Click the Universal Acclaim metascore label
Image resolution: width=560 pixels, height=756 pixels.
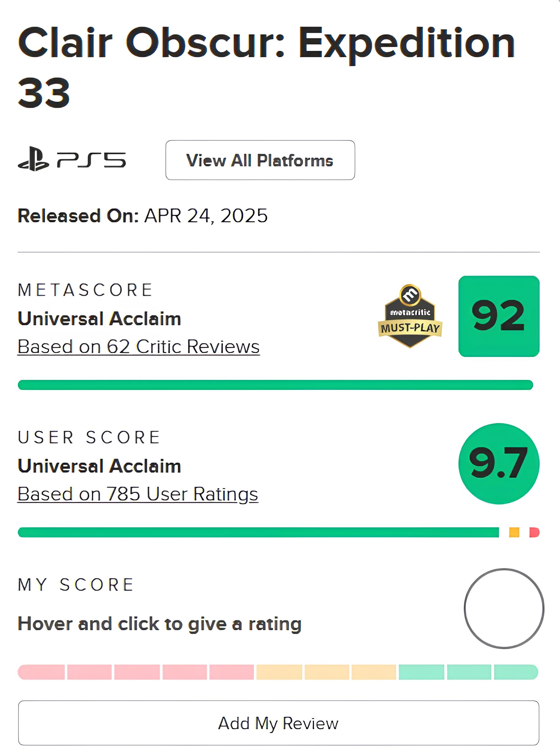(99, 319)
